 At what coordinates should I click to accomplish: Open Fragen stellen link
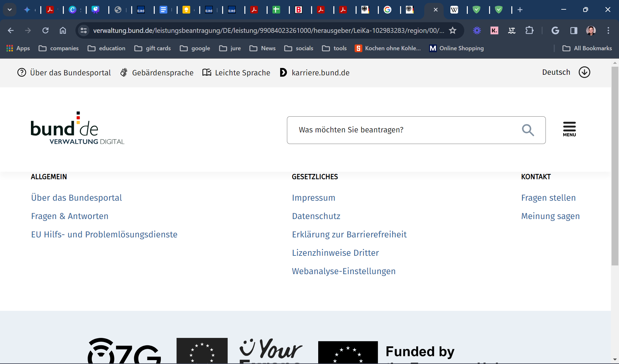tap(548, 198)
